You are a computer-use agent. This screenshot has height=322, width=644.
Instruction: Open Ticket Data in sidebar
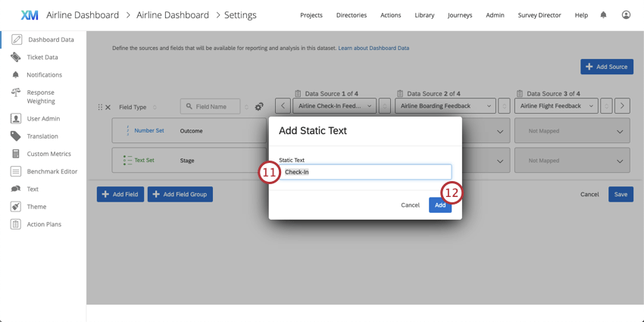tap(42, 57)
